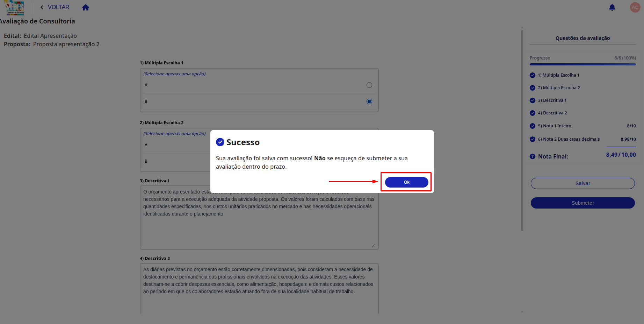
Task: Click the back chevron next to VOLTAR
Action: click(x=42, y=7)
